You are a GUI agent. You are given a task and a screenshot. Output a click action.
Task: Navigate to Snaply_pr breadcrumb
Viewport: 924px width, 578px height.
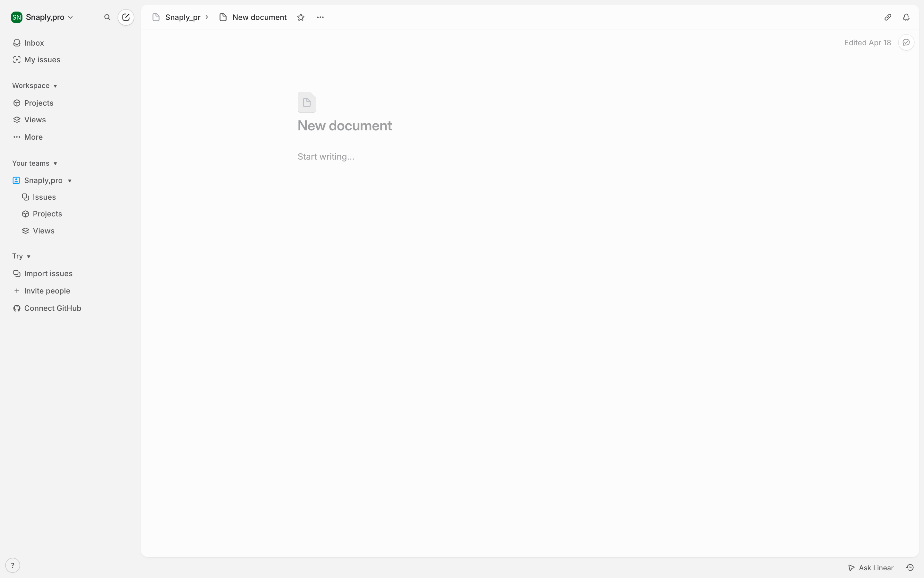[183, 17]
